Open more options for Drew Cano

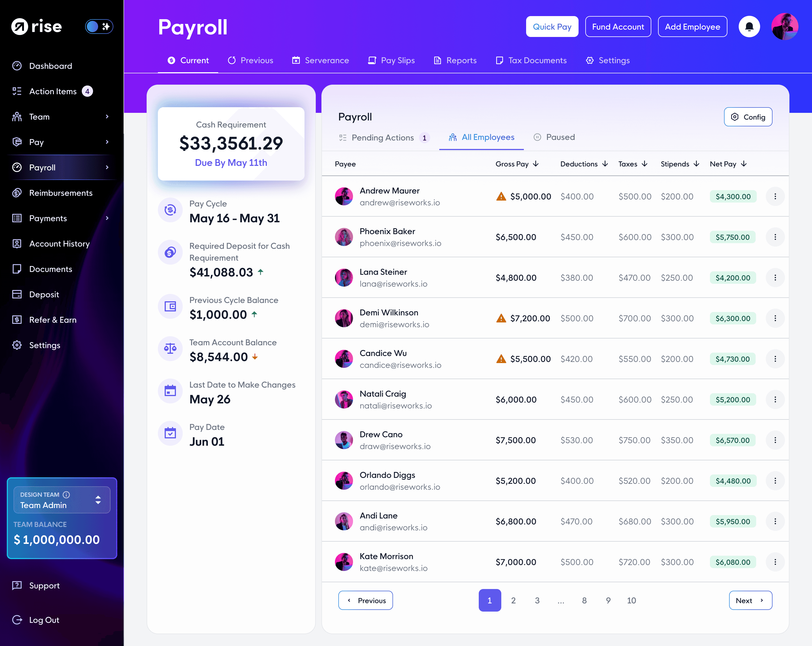tap(775, 440)
